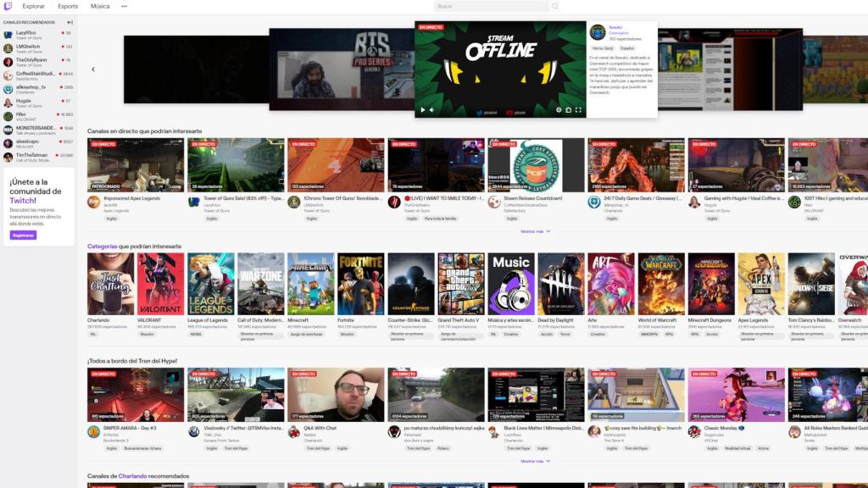Viewport: 868px width, 488px height.
Task: Open Dead by Daylight category
Action: (x=561, y=284)
